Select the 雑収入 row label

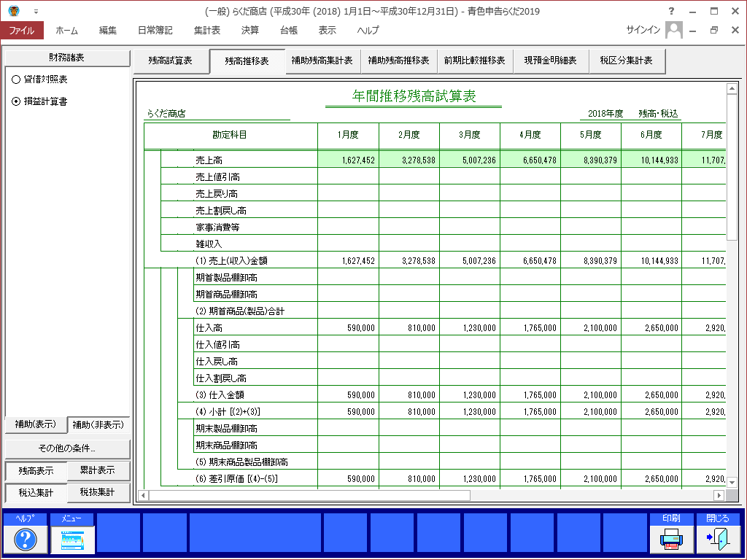(209, 244)
